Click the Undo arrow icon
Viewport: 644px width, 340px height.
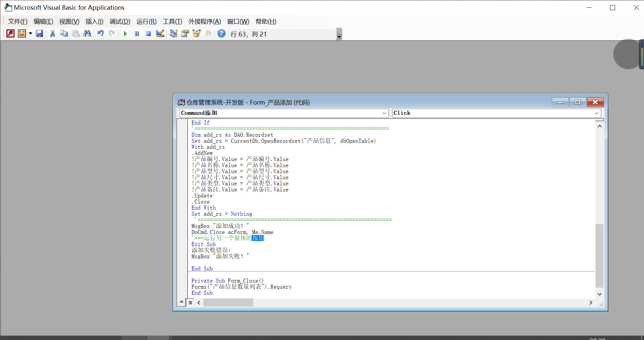(x=100, y=33)
